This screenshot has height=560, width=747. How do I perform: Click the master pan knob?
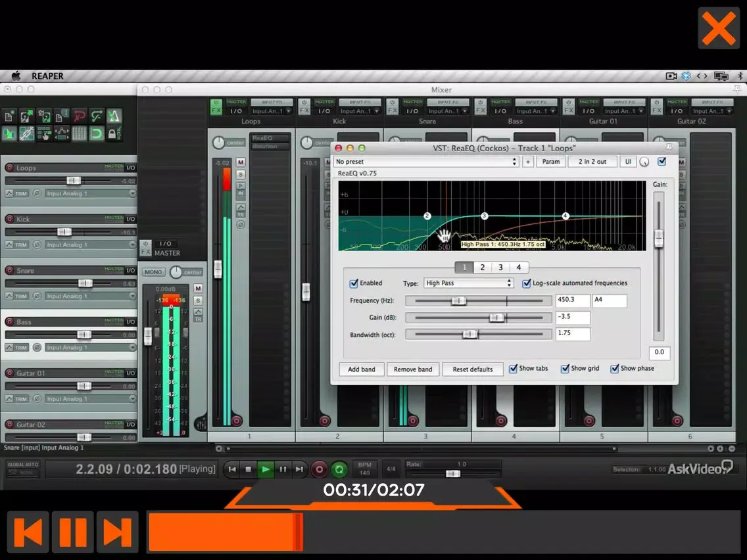click(176, 272)
